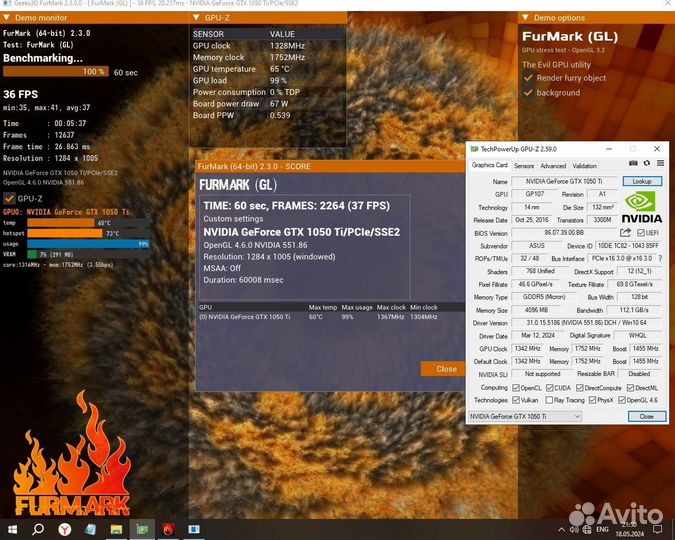Switch to FurMark flame taskbar icon
The image size is (675, 540).
168,529
